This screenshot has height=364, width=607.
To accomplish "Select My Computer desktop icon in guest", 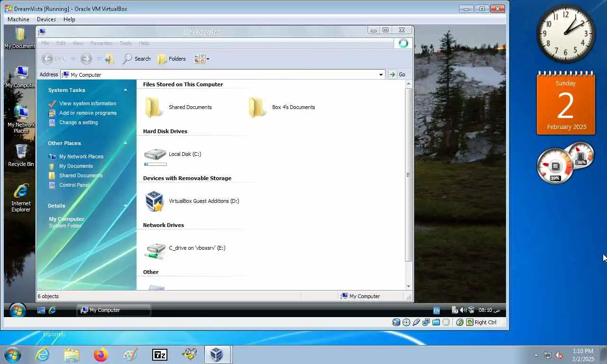I will 20,77.
